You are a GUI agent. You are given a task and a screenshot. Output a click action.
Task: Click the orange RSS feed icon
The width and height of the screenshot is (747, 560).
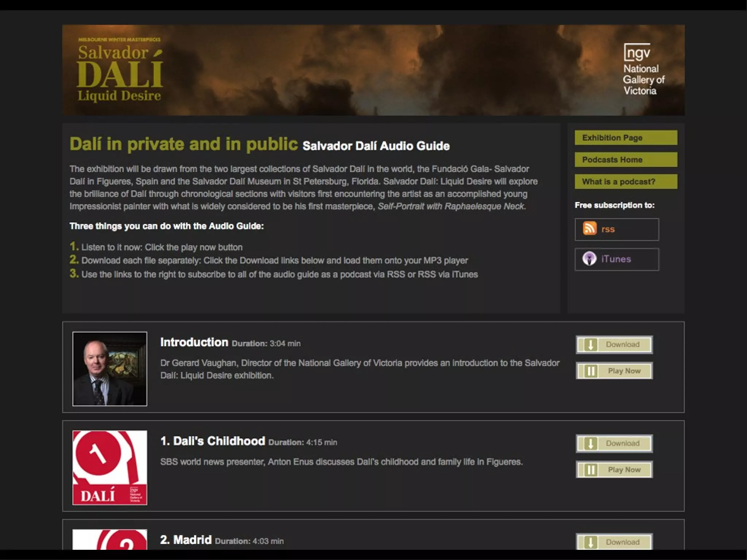pos(589,229)
